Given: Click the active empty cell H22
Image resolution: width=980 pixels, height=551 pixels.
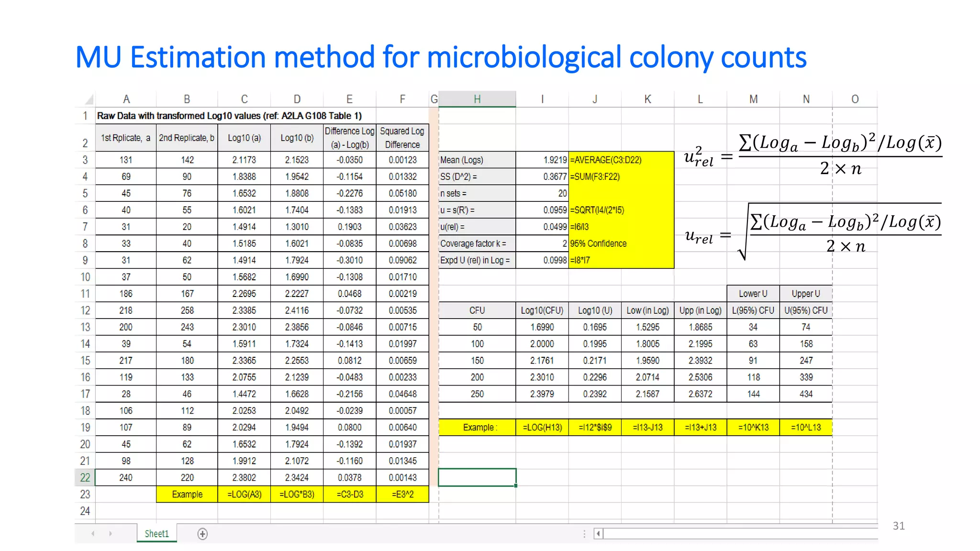Looking at the screenshot, I should point(477,477).
